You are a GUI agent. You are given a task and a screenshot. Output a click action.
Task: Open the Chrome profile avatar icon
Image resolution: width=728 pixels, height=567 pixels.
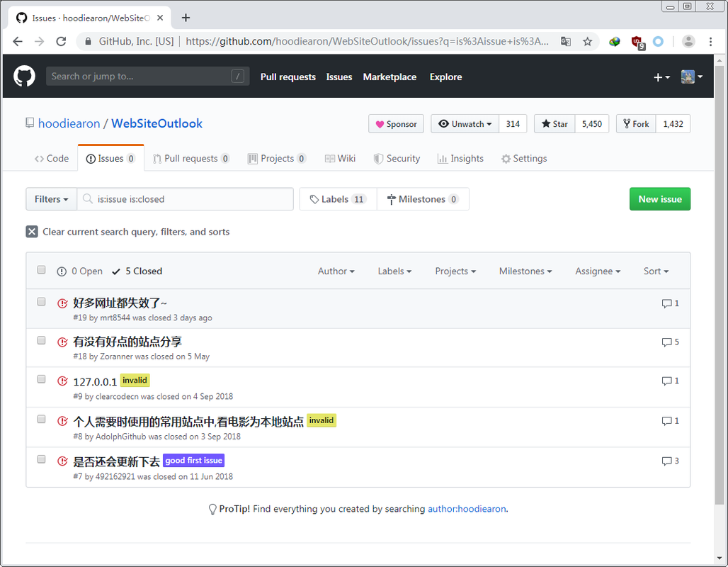tap(688, 41)
